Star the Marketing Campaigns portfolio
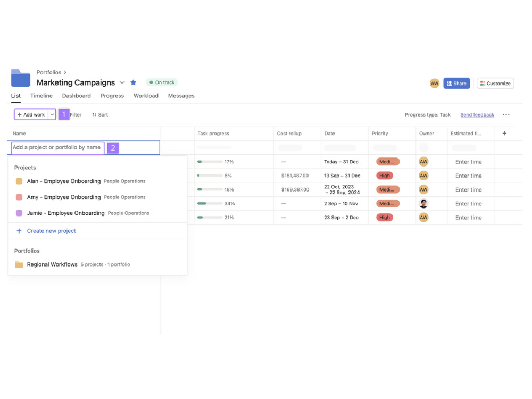Viewport: 532px width, 399px height. (x=134, y=82)
